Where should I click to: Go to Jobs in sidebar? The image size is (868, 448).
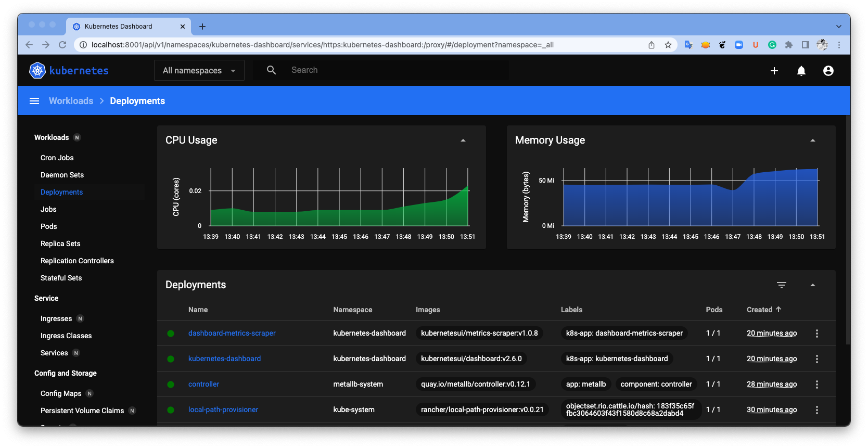point(48,209)
